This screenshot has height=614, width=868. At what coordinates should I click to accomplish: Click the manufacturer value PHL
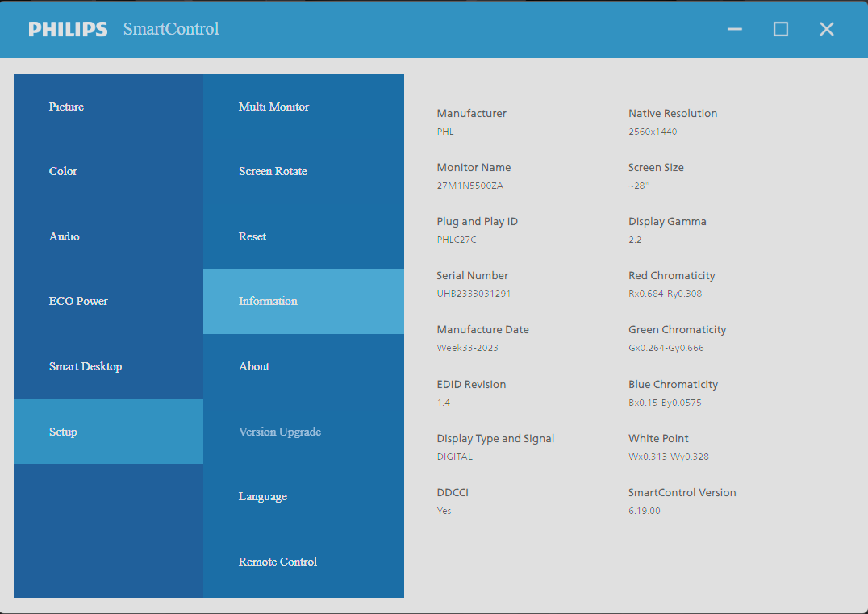pos(445,132)
